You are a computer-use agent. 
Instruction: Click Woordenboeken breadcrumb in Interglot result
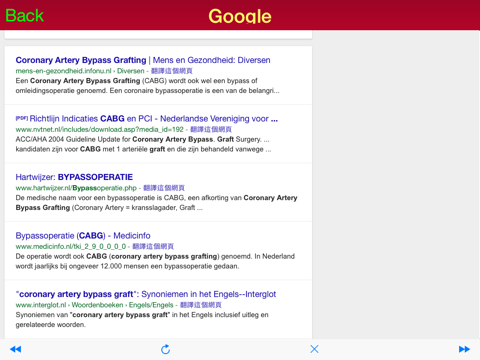97,305
